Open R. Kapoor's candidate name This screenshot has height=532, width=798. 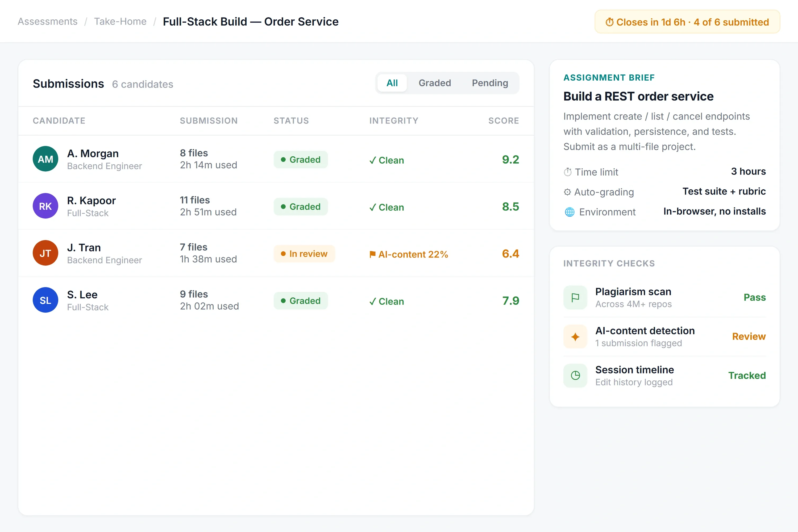tap(91, 201)
